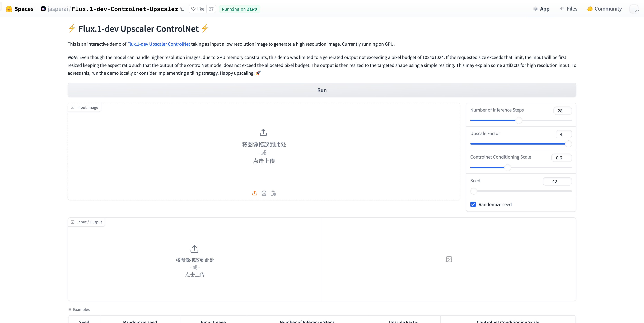This screenshot has height=323, width=644.
Task: Click the Run button
Action: tap(322, 90)
